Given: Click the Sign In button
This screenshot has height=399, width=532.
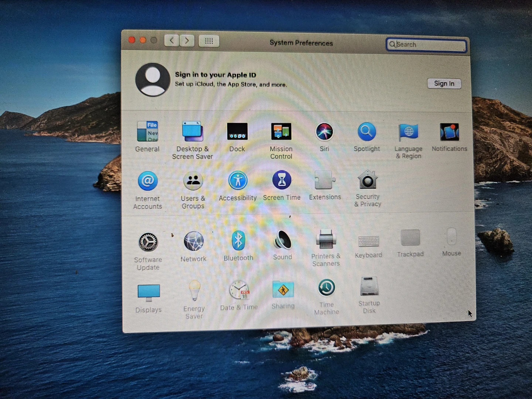Looking at the screenshot, I should [444, 83].
